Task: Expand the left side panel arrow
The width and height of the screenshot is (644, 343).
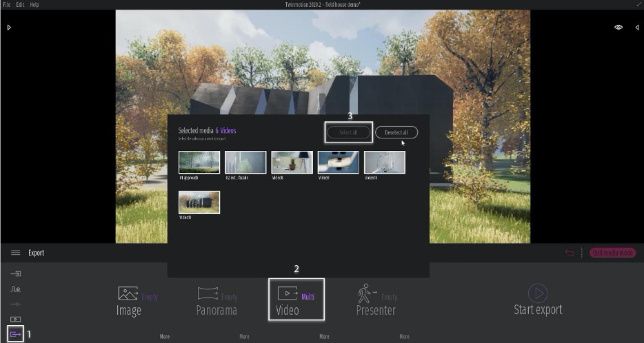Action: [9, 28]
